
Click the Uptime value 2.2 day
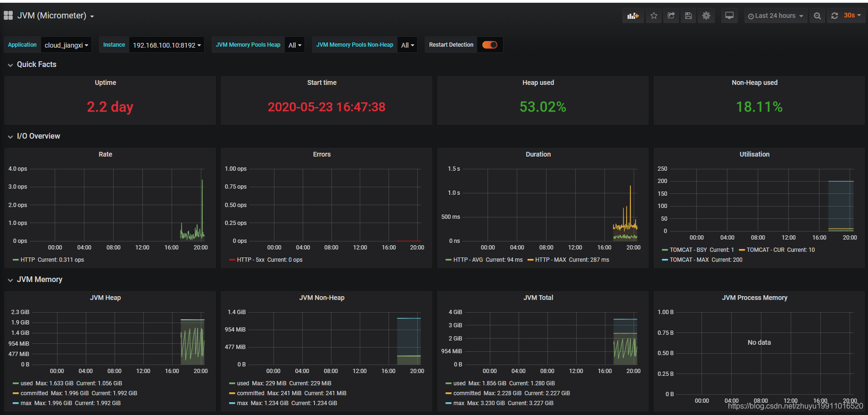click(x=110, y=107)
